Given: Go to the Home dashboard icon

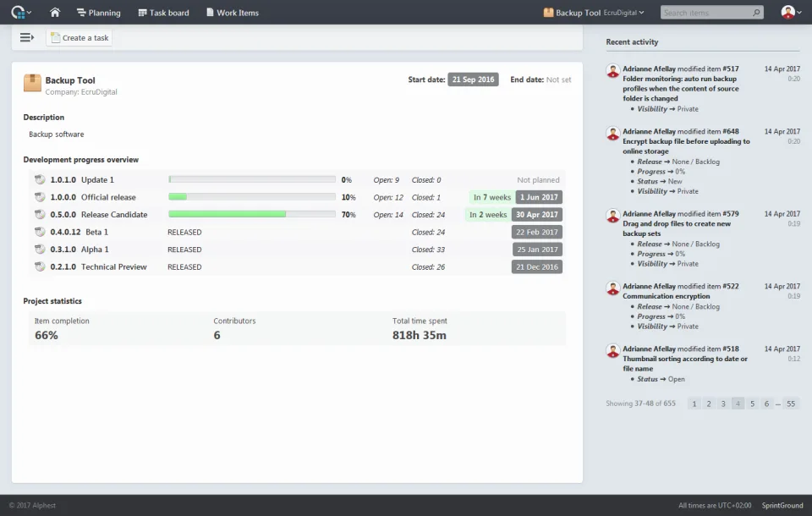Looking at the screenshot, I should 55,13.
